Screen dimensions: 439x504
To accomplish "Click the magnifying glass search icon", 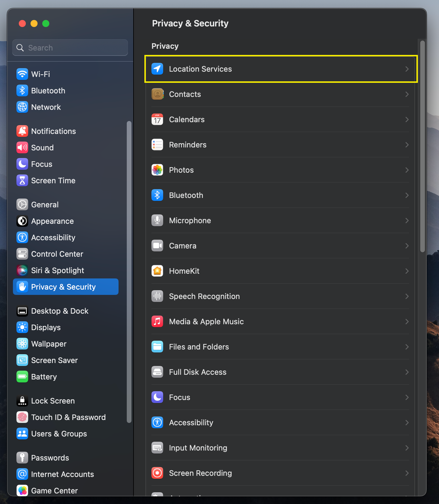I will [20, 48].
